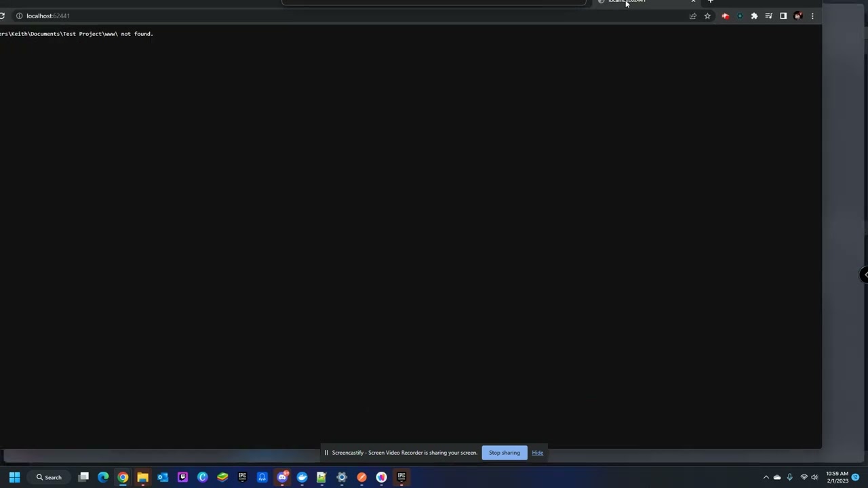The width and height of the screenshot is (868, 488).
Task: Reload the localhost page
Action: [x=2, y=16]
